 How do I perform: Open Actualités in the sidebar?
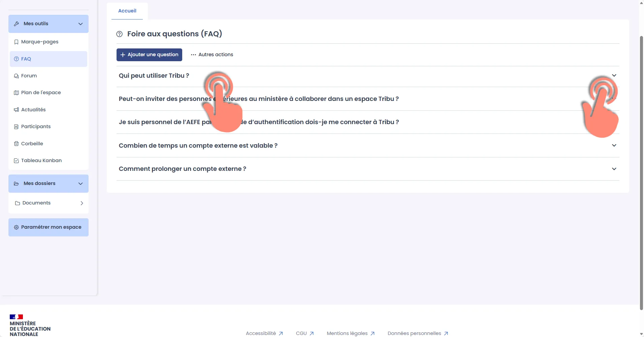[x=49, y=110]
